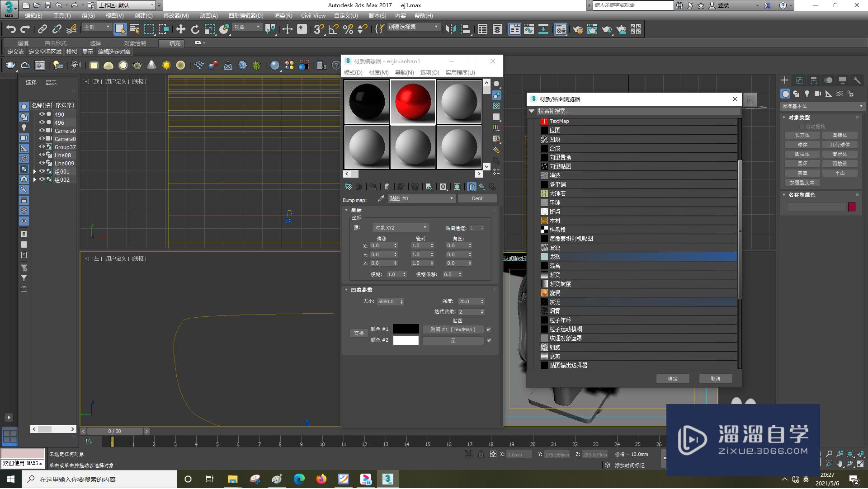The height and width of the screenshot is (489, 868).
Task: Open the 标准基本体 dropdown
Action: click(822, 106)
